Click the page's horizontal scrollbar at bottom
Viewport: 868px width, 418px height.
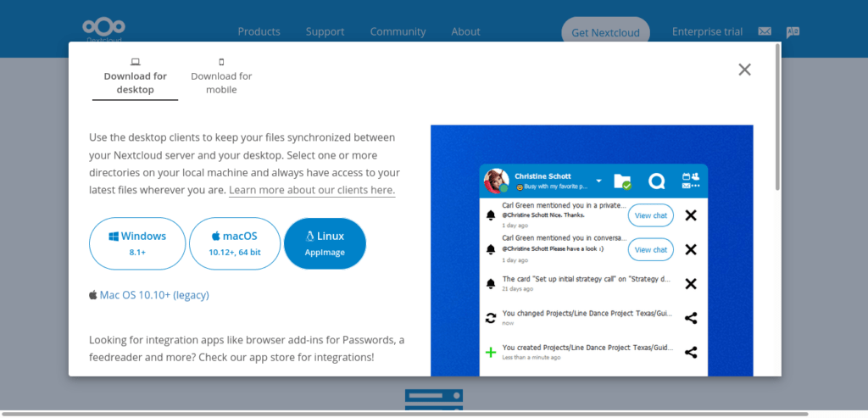(x=404, y=414)
